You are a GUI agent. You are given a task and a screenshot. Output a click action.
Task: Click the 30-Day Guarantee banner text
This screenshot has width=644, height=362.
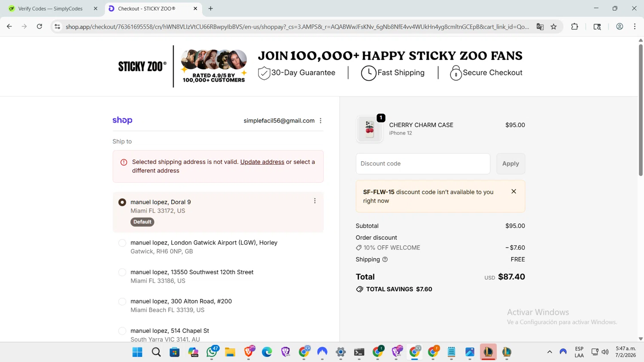coord(303,73)
